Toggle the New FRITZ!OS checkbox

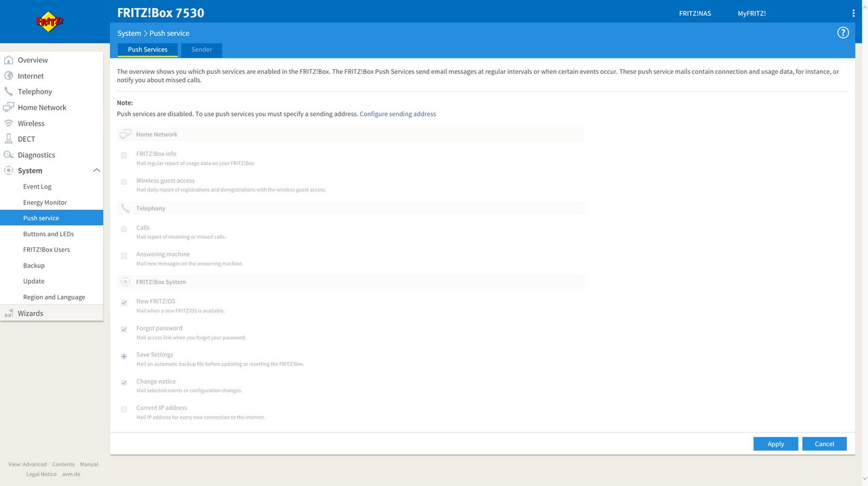(124, 303)
